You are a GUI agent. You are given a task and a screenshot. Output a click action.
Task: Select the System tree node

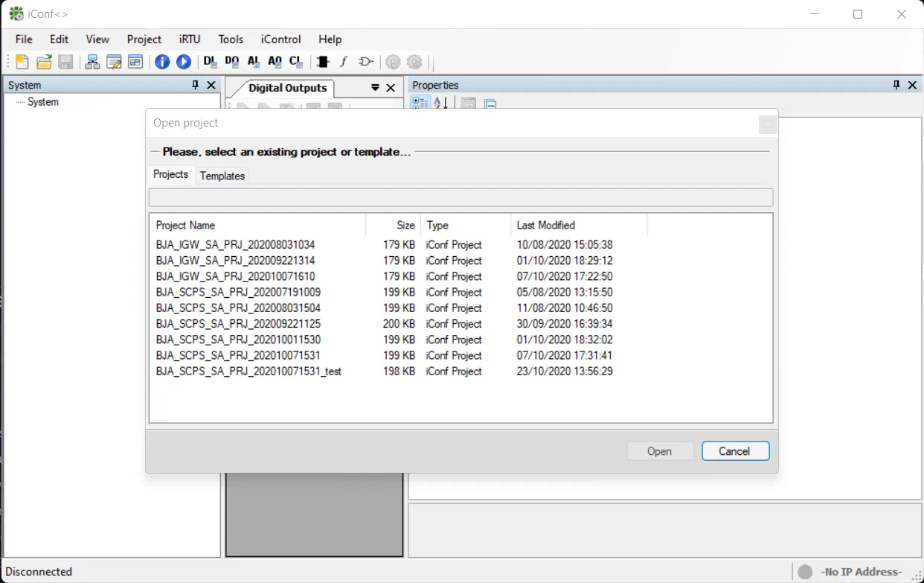(x=43, y=102)
